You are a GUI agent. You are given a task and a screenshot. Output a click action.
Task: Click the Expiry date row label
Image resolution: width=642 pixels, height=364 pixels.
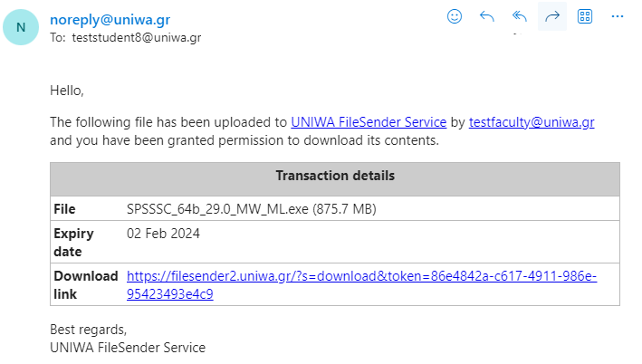pyautogui.click(x=73, y=243)
